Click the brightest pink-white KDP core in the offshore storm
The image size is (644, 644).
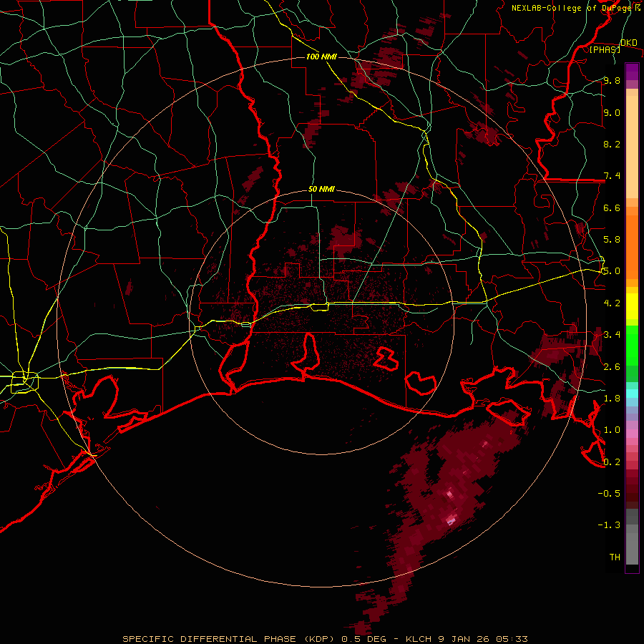click(451, 520)
